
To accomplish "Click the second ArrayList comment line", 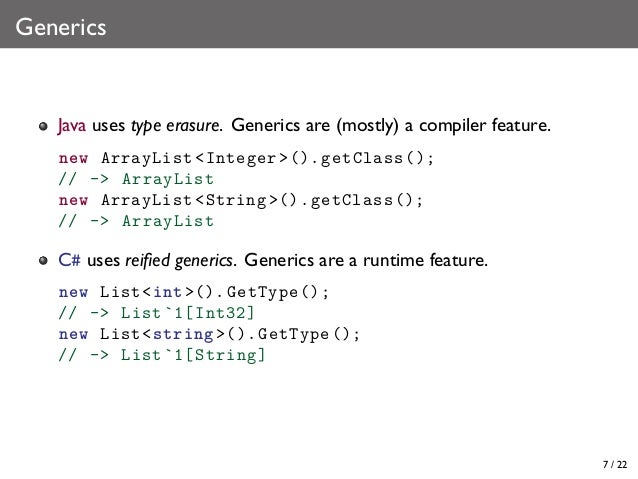I will point(136,221).
